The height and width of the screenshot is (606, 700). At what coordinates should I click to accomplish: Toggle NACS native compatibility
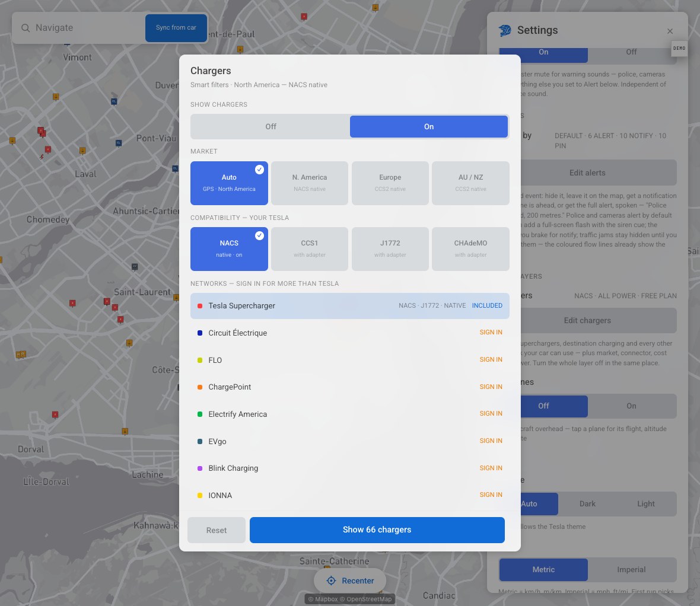click(229, 249)
